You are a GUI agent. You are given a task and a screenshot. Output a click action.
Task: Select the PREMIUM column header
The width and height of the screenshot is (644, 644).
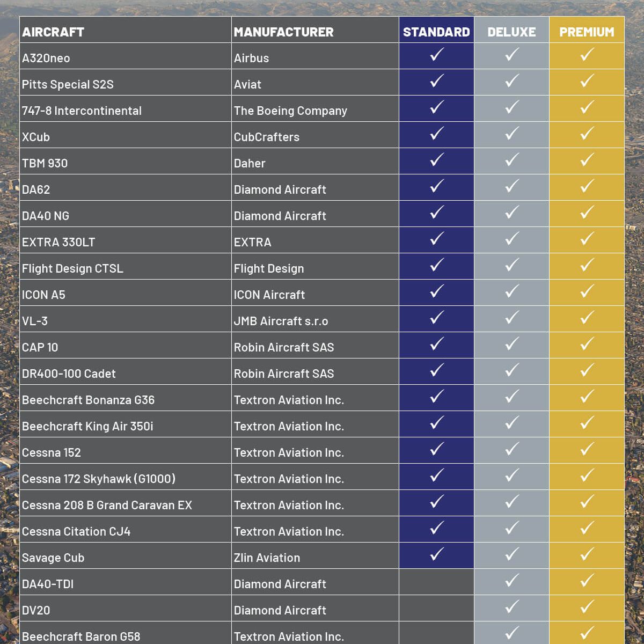tap(587, 32)
